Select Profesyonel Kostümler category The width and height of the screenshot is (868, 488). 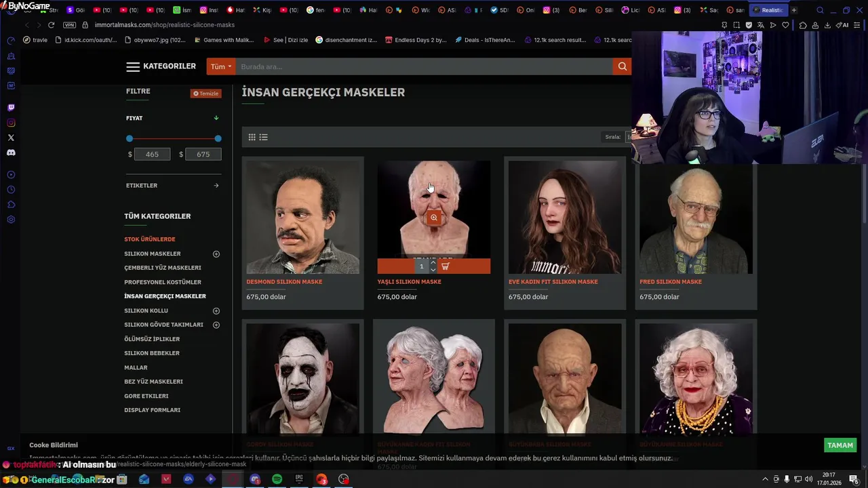coord(163,282)
